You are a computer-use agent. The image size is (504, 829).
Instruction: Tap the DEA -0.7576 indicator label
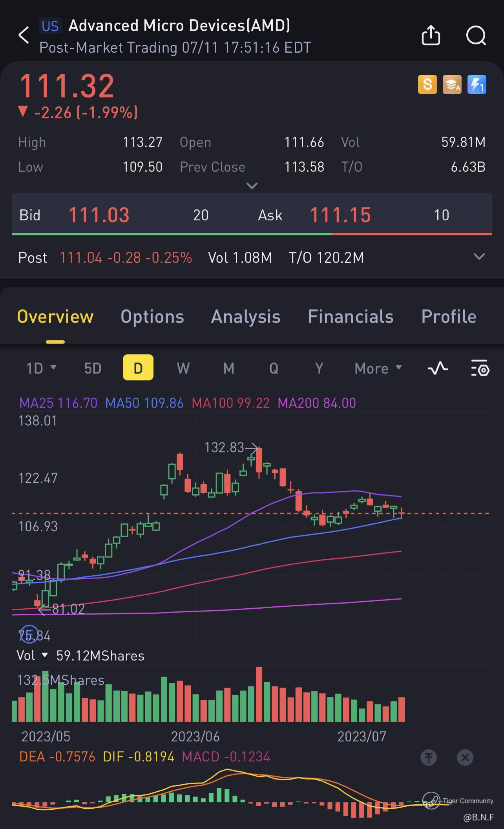(x=57, y=757)
